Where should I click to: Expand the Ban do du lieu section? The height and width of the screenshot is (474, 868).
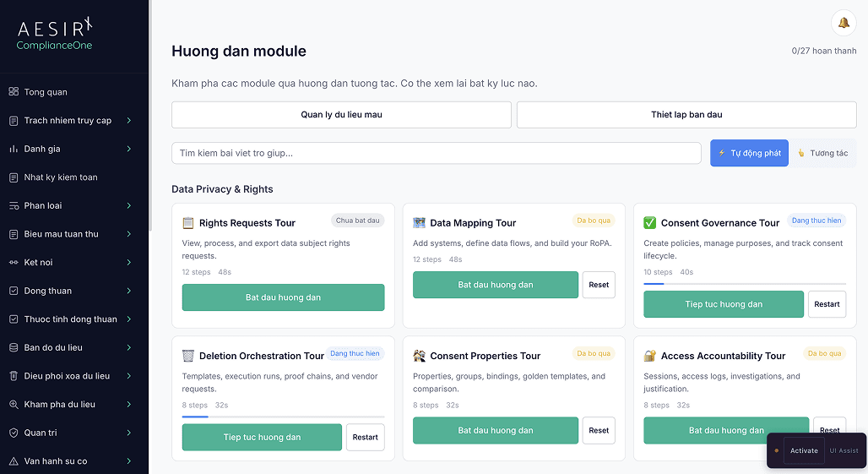(128, 347)
